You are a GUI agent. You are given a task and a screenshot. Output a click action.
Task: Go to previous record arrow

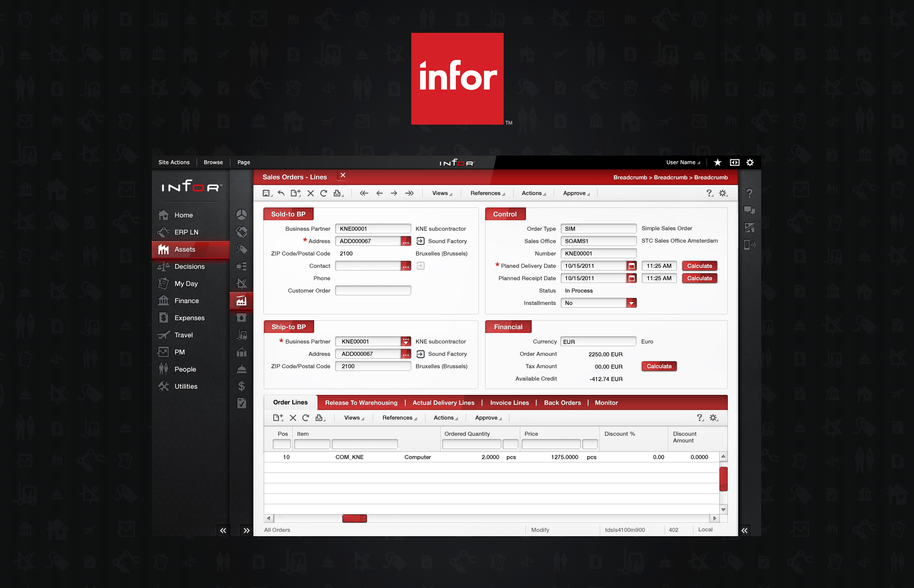[x=379, y=193]
